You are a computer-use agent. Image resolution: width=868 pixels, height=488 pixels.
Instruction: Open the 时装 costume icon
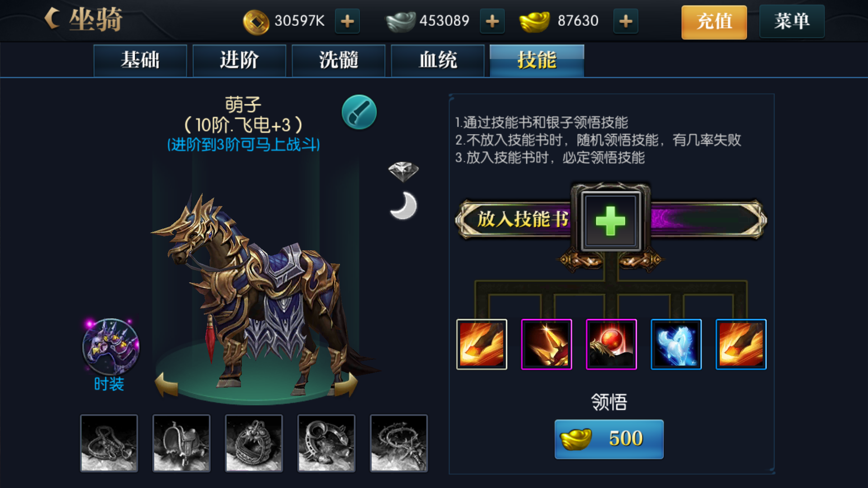click(110, 347)
